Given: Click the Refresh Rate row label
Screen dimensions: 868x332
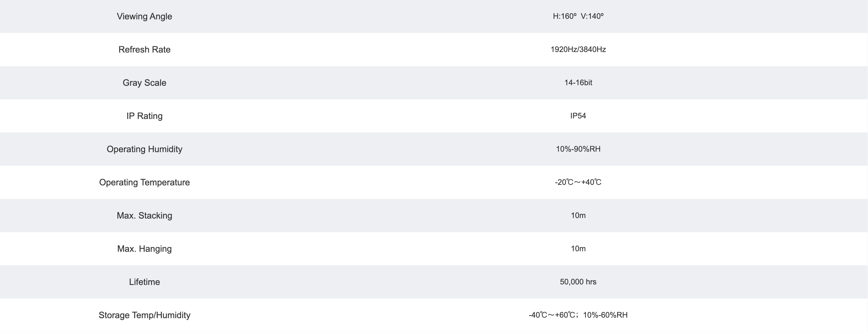Looking at the screenshot, I should click(x=144, y=50).
